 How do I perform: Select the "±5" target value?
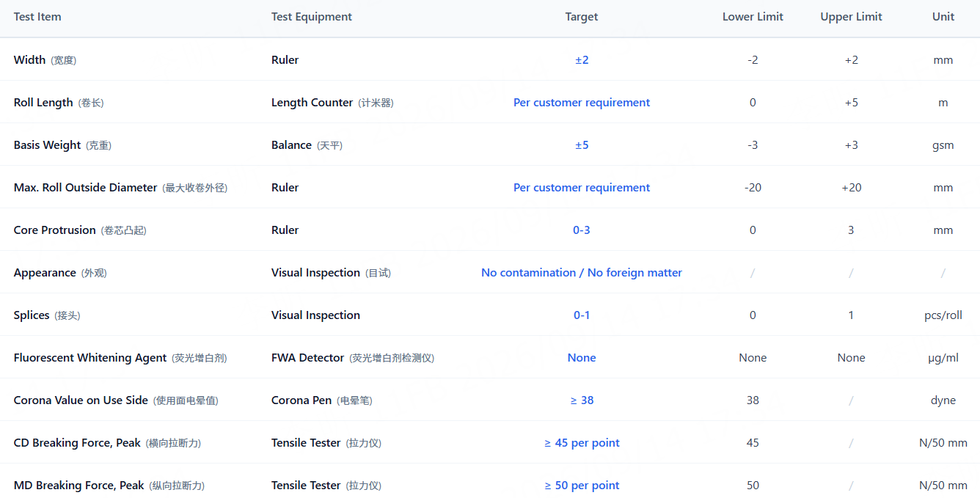click(582, 145)
